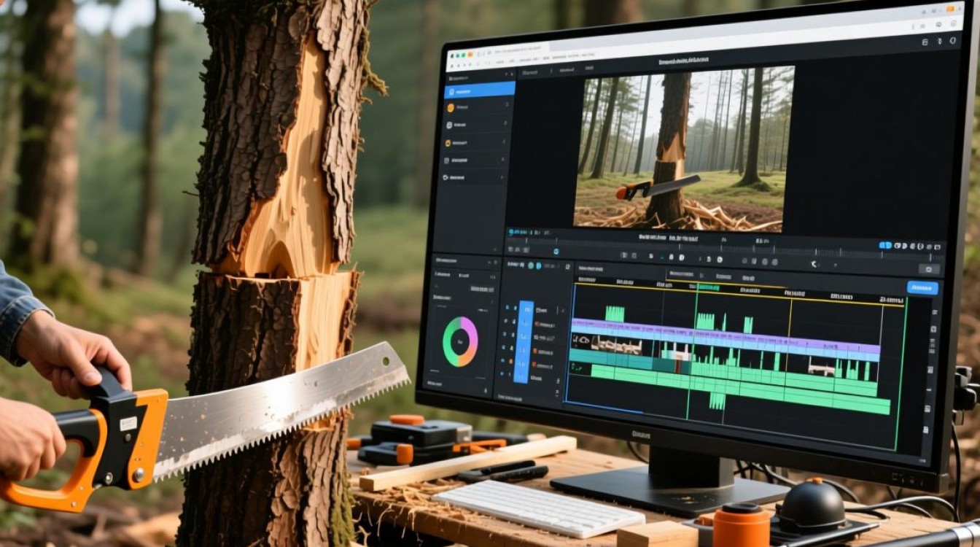Viewport: 980px width, 547px height.
Task: Select the highlighted blue row in the left sidebar
Action: click(480, 90)
